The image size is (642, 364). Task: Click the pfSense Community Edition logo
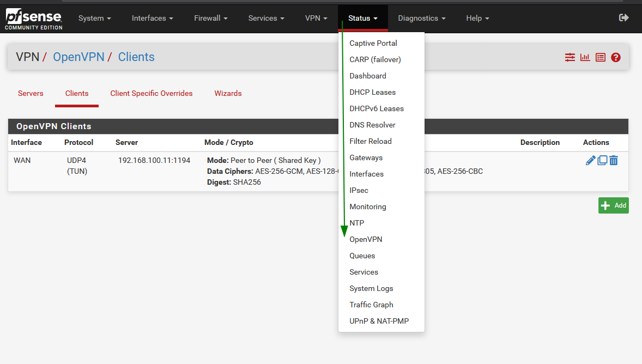[34, 19]
